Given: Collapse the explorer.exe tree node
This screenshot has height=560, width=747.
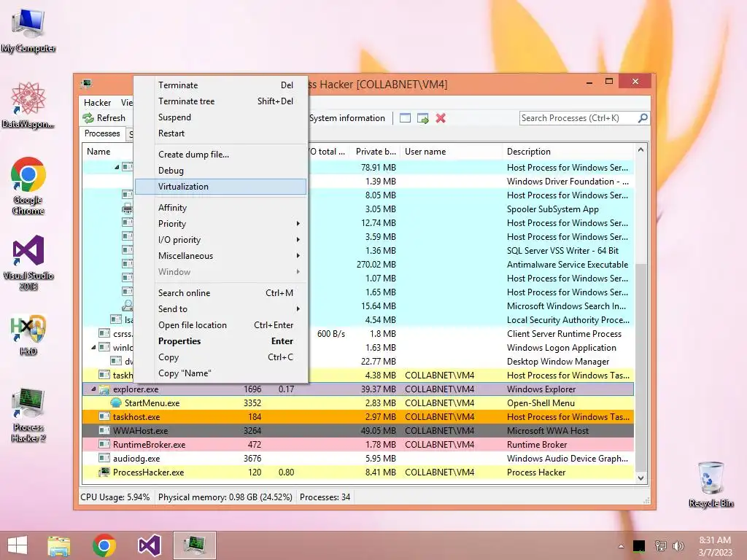Looking at the screenshot, I should [94, 389].
